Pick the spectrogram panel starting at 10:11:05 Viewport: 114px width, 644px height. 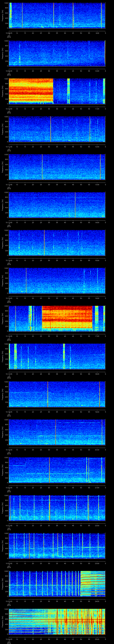57,129
